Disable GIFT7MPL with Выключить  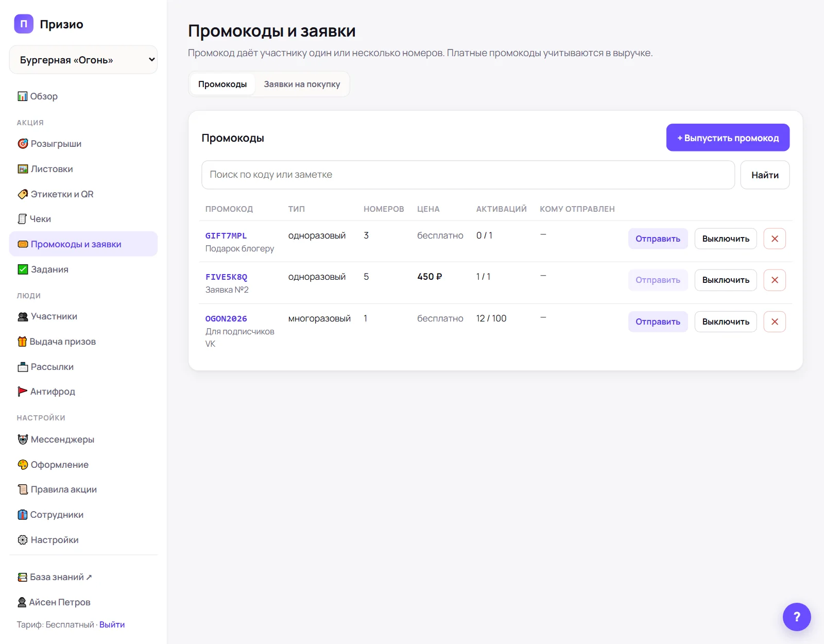pyautogui.click(x=726, y=239)
